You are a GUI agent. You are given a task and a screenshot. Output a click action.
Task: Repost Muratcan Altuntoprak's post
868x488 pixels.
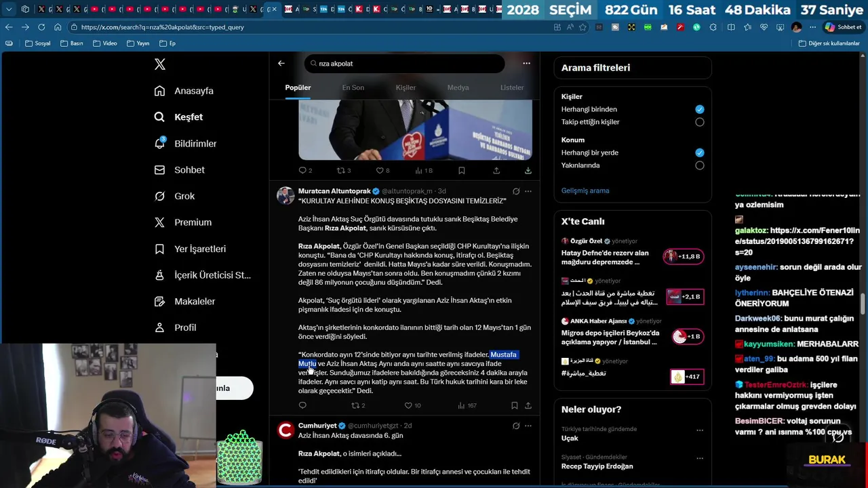coord(357,405)
